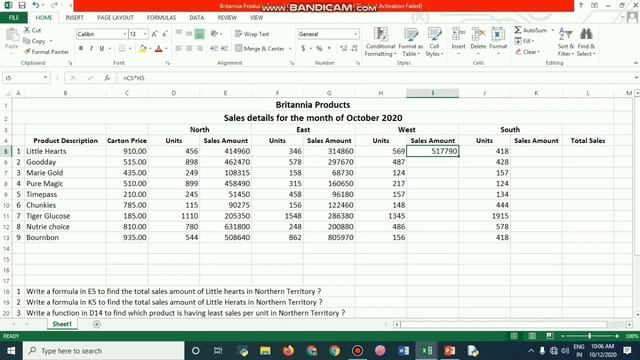Open the font size dropdown

tap(145, 34)
